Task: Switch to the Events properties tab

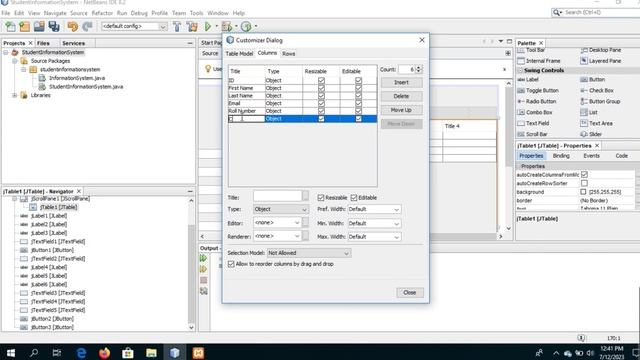Action: click(x=591, y=156)
